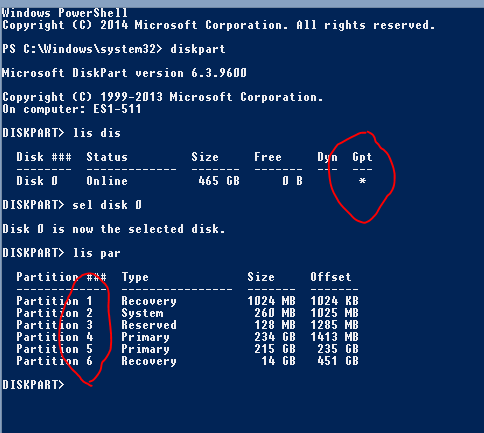Click the 'sel disk 0' command line

(72, 205)
